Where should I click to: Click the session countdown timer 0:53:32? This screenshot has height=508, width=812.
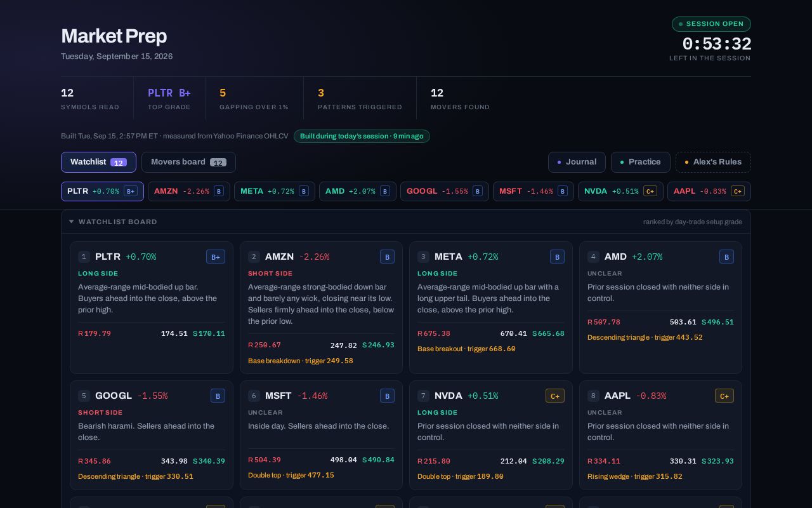pos(717,44)
